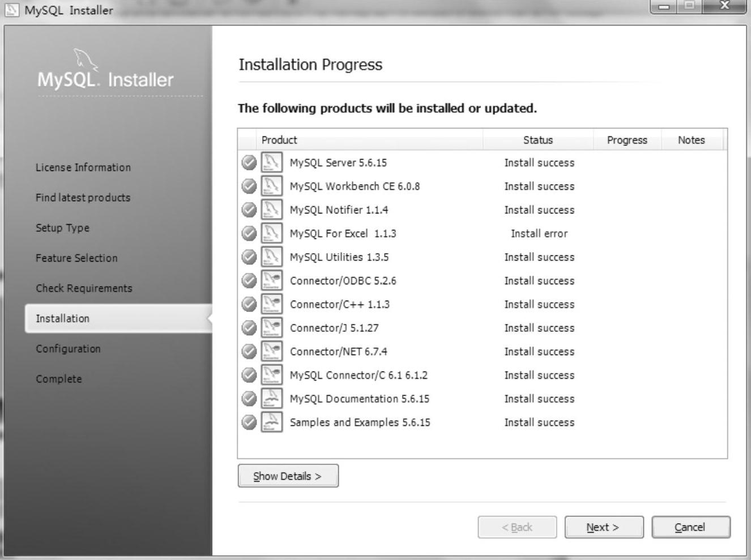
Task: Open the Complete step in sidebar
Action: tap(59, 379)
